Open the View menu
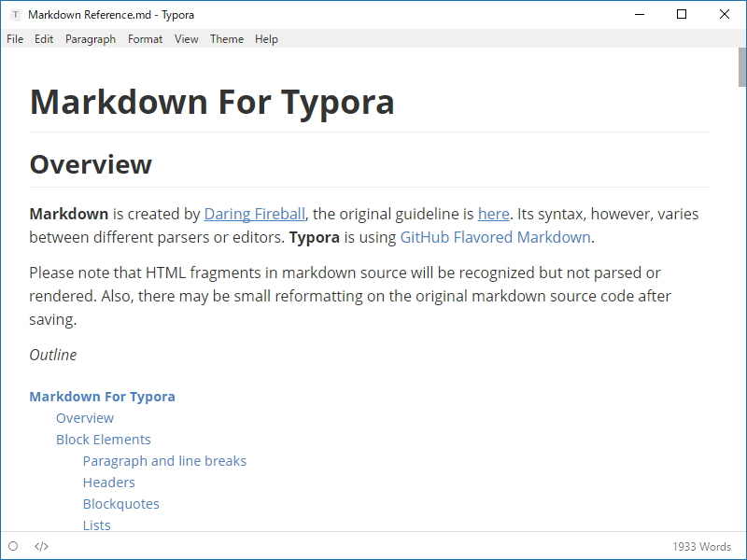Screen dimensions: 747x560 coord(186,39)
